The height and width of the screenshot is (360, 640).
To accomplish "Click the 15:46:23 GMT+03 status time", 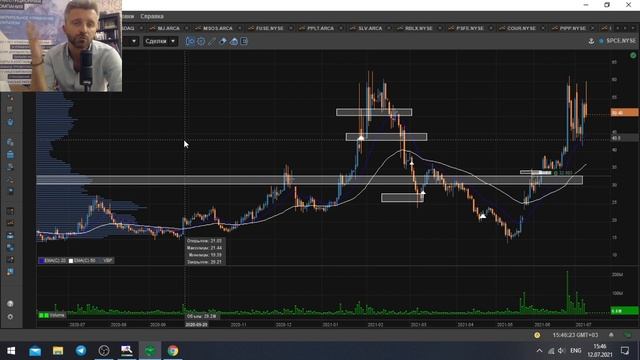I will pos(575,335).
